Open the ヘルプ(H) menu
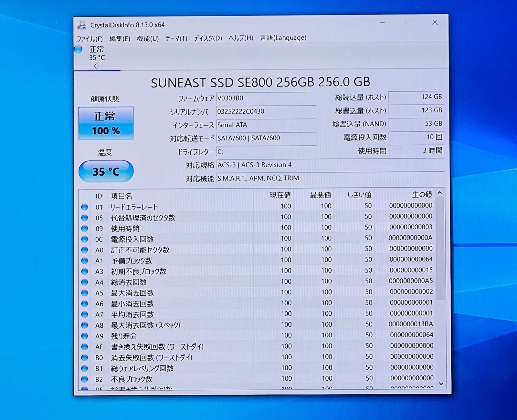This screenshot has width=517, height=420. click(x=241, y=38)
